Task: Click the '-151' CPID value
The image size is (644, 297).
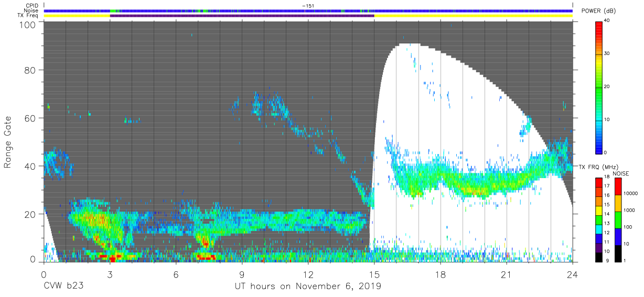Action: pyautogui.click(x=308, y=6)
